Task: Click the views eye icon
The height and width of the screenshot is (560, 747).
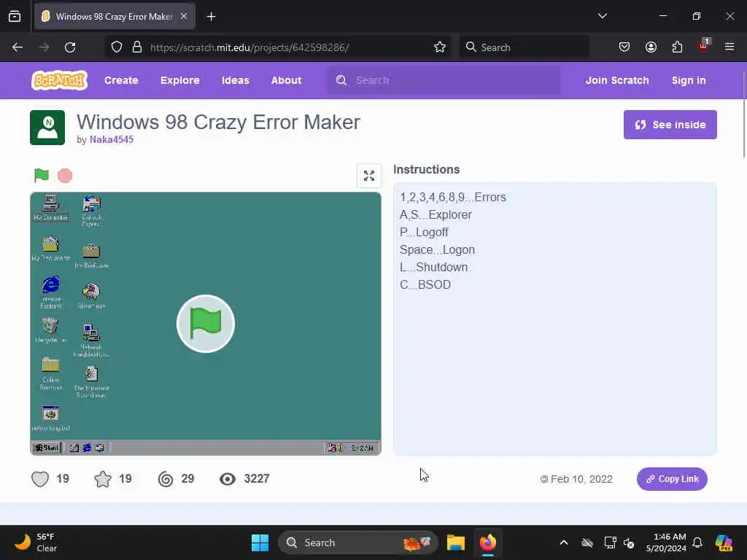Action: pos(228,478)
